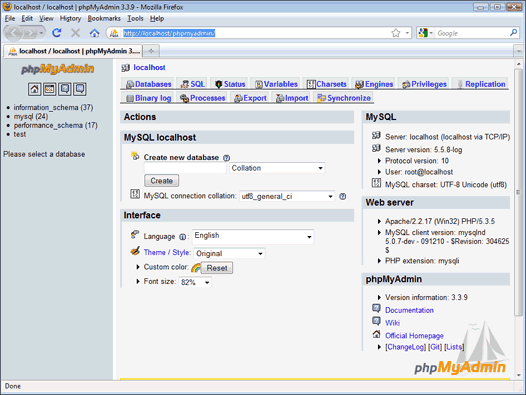Image resolution: width=526 pixels, height=395 pixels.
Task: Click the localhost breadcrumb link
Action: 149,67
